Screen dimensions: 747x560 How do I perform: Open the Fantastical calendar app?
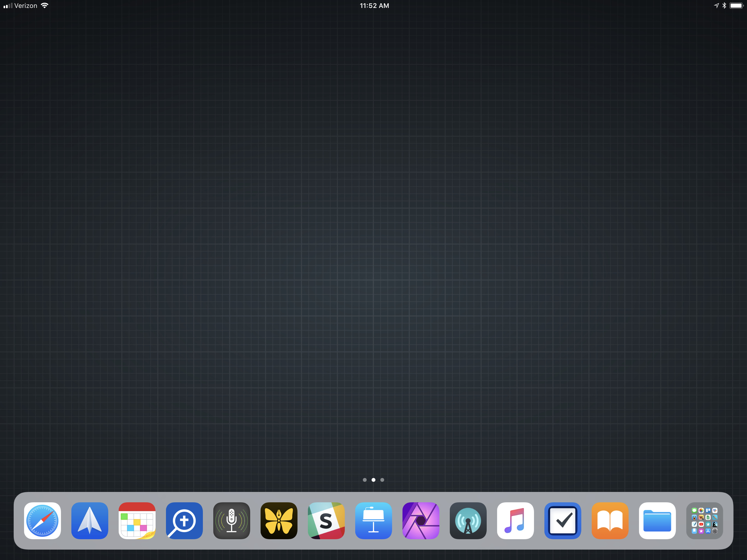137,520
